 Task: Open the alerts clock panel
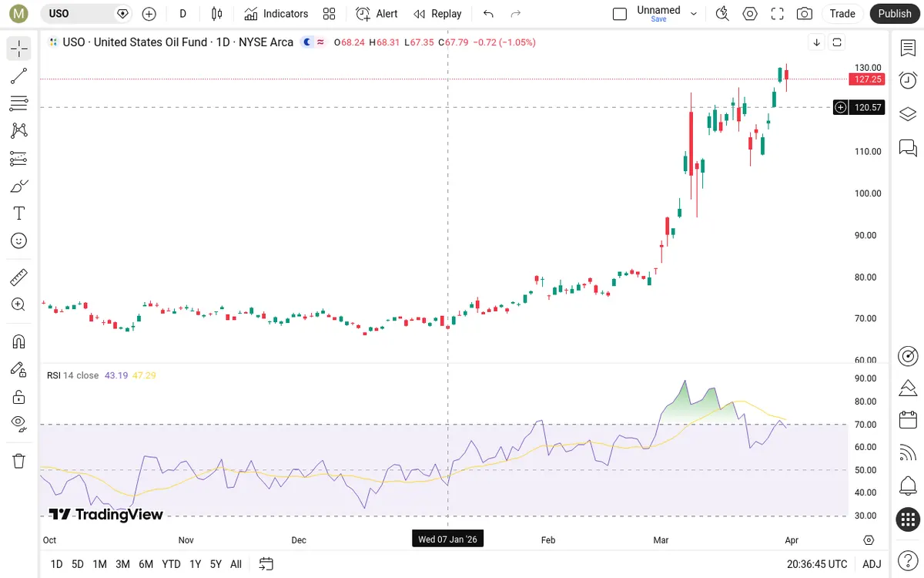pyautogui.click(x=908, y=80)
